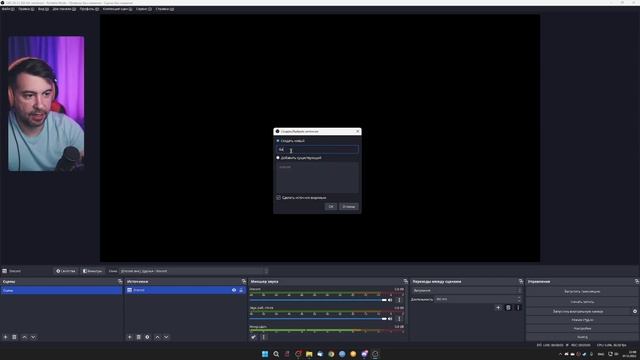
Task: Open Свойства button in source toolbar
Action: 66,271
